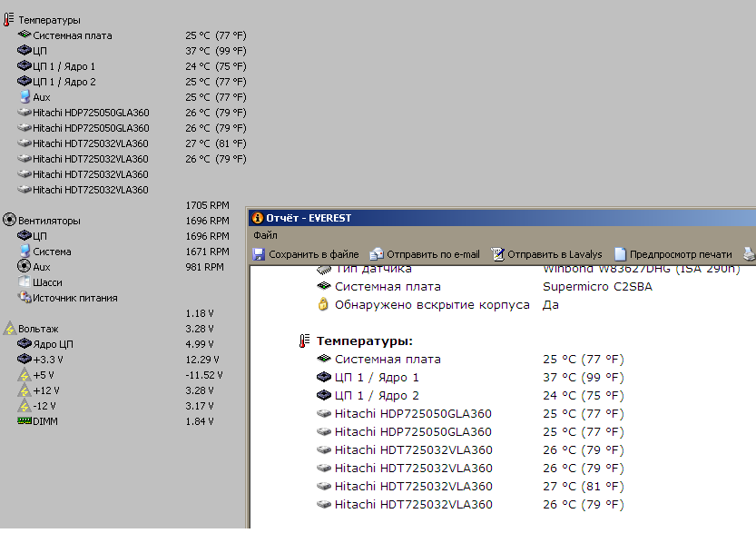
Task: Click the +5 V lightning icon
Action: [25, 375]
